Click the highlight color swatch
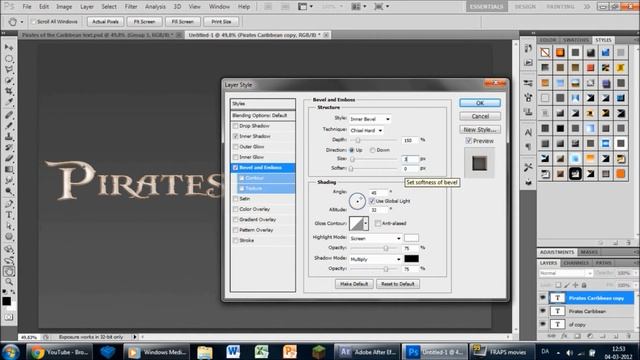 click(x=411, y=238)
